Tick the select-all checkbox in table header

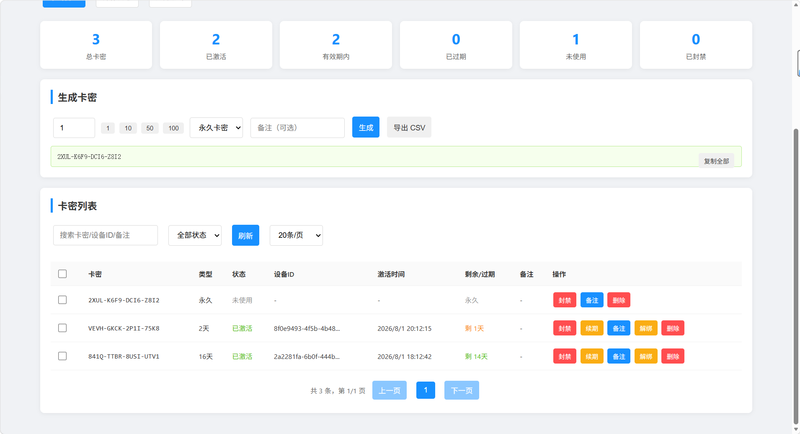(x=62, y=274)
